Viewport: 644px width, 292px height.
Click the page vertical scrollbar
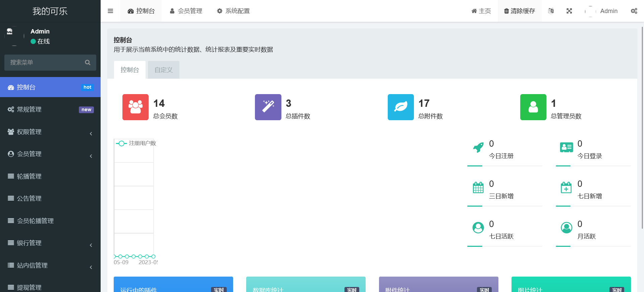(x=642, y=127)
